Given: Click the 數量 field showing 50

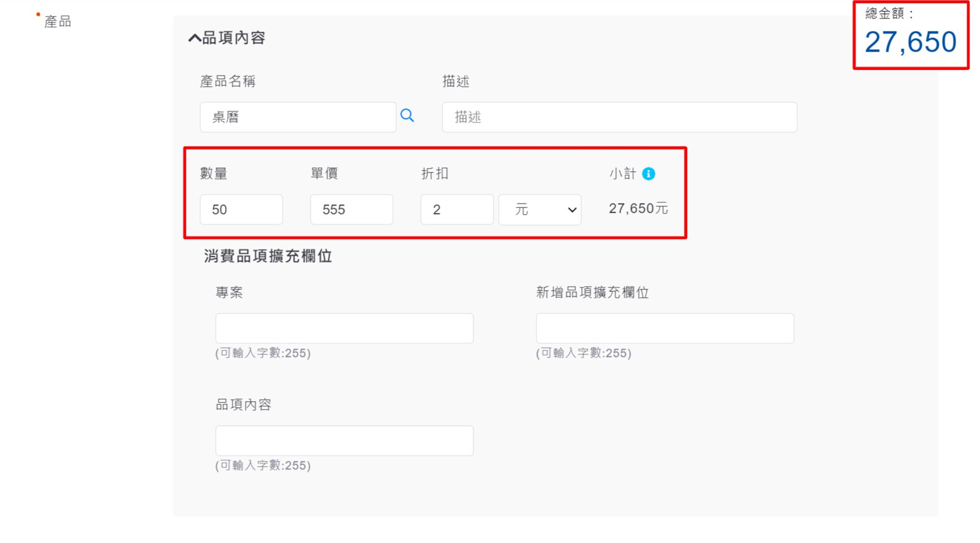Looking at the screenshot, I should [x=241, y=210].
